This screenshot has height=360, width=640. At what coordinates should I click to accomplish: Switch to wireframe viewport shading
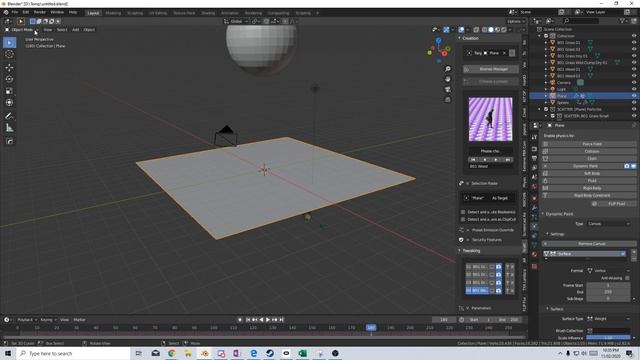[x=484, y=29]
